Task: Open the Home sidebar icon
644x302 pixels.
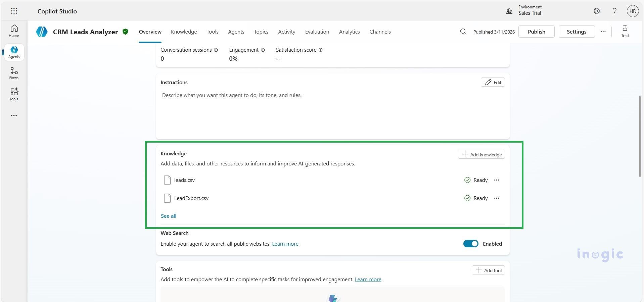Action: click(13, 31)
